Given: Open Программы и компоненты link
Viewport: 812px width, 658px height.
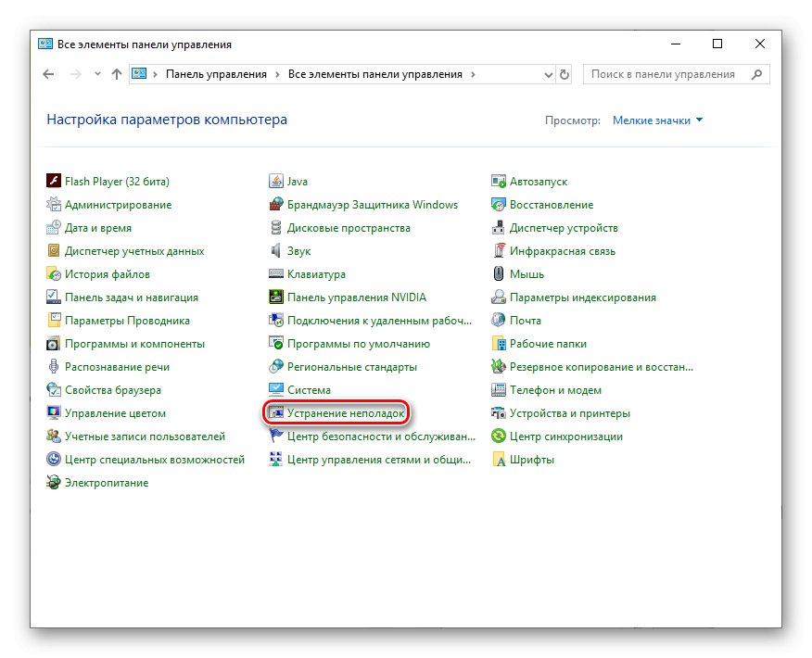Looking at the screenshot, I should (x=134, y=344).
